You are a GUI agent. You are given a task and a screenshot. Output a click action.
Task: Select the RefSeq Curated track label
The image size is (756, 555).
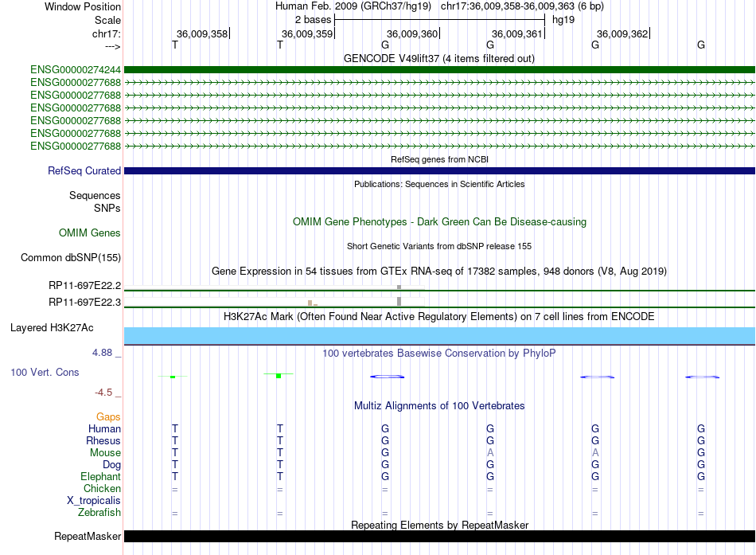click(84, 171)
